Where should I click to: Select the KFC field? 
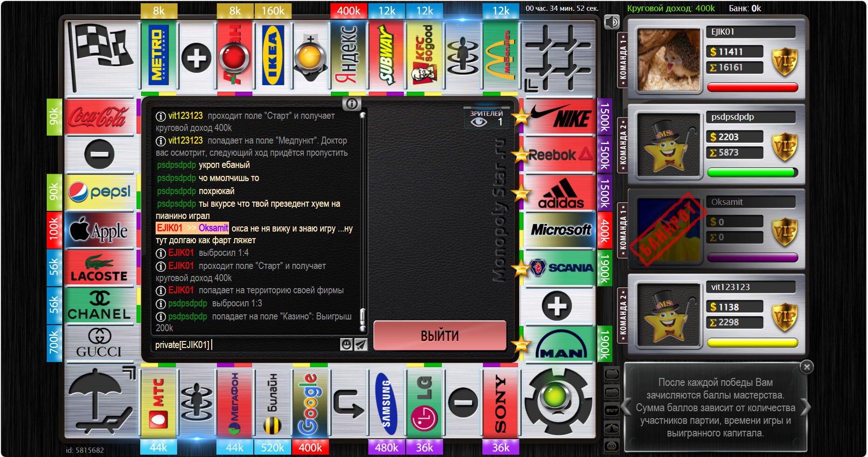click(424, 55)
